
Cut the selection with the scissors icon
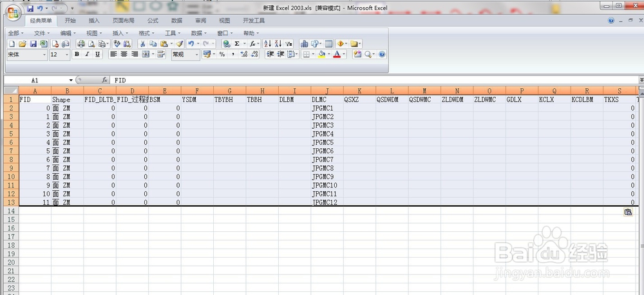tap(142, 44)
